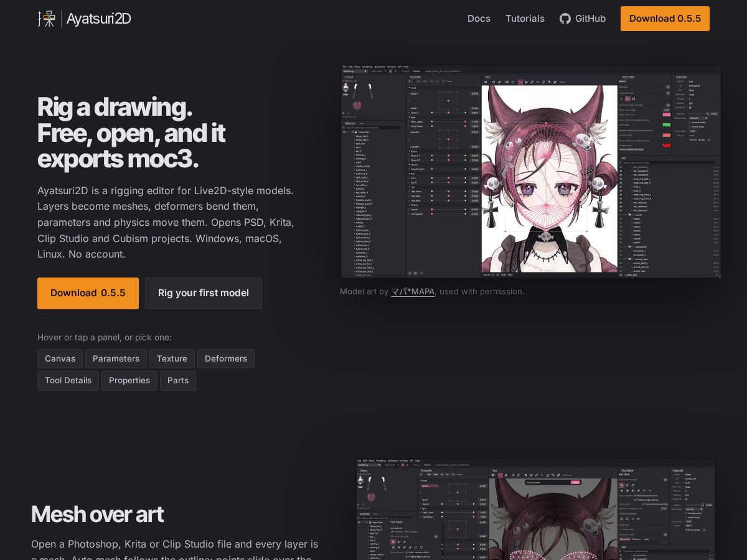The height and width of the screenshot is (560, 747).
Task: Open the GitHub link text
Action: point(590,19)
